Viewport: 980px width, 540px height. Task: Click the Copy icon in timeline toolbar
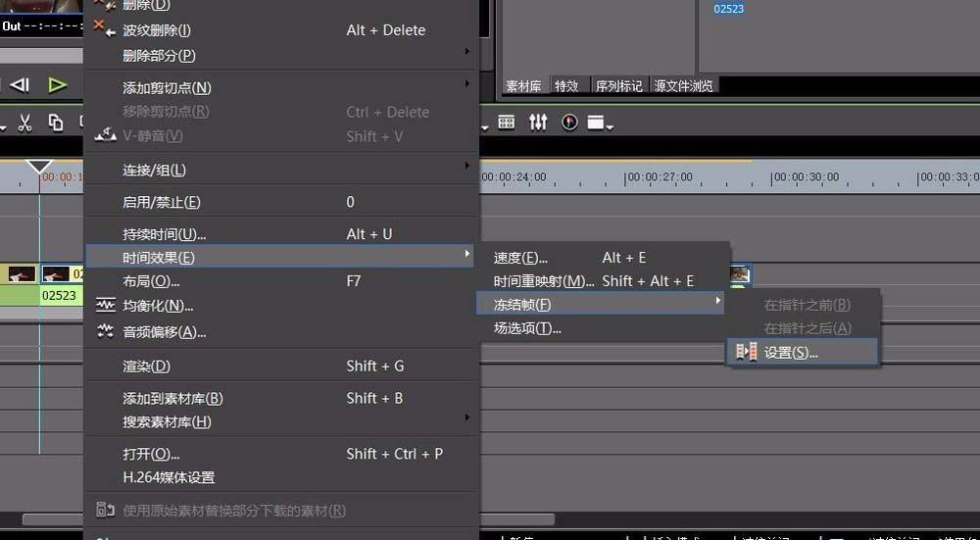pyautogui.click(x=56, y=123)
